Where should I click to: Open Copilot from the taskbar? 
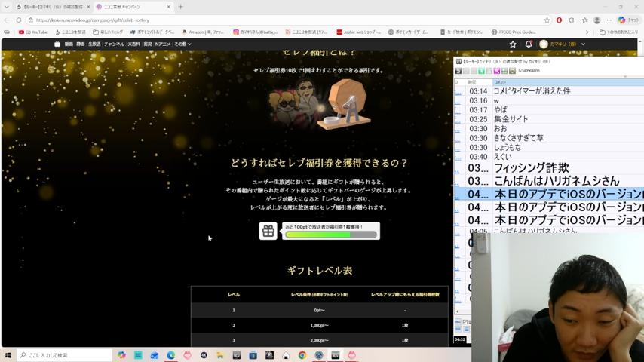[x=121, y=355]
